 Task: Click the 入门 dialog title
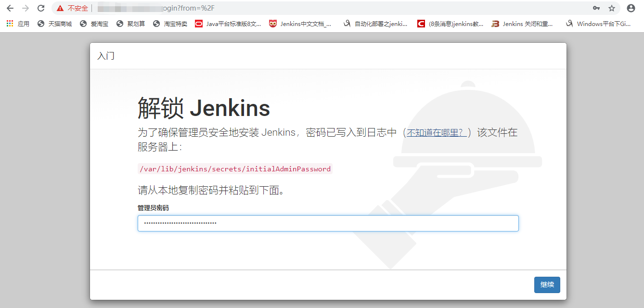click(106, 56)
